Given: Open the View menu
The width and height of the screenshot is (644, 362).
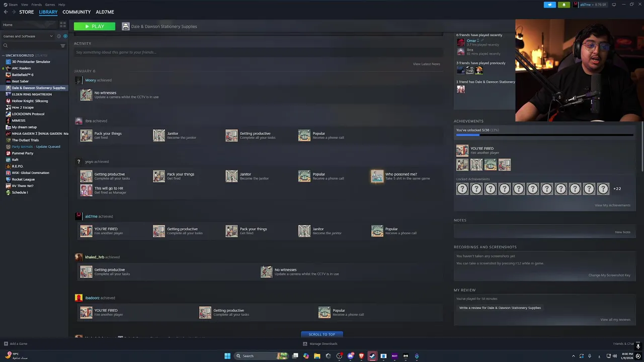Looking at the screenshot, I should (24, 5).
